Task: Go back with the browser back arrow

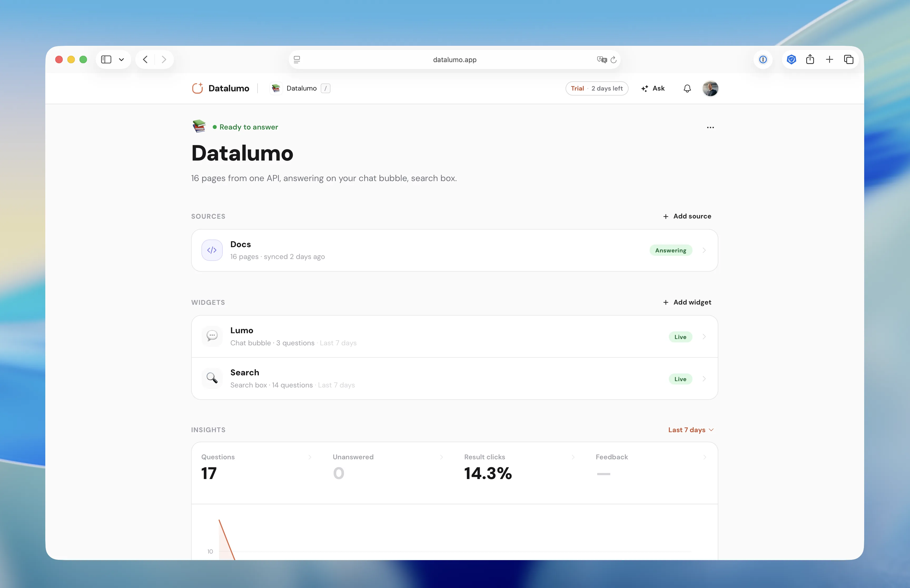Action: click(145, 59)
